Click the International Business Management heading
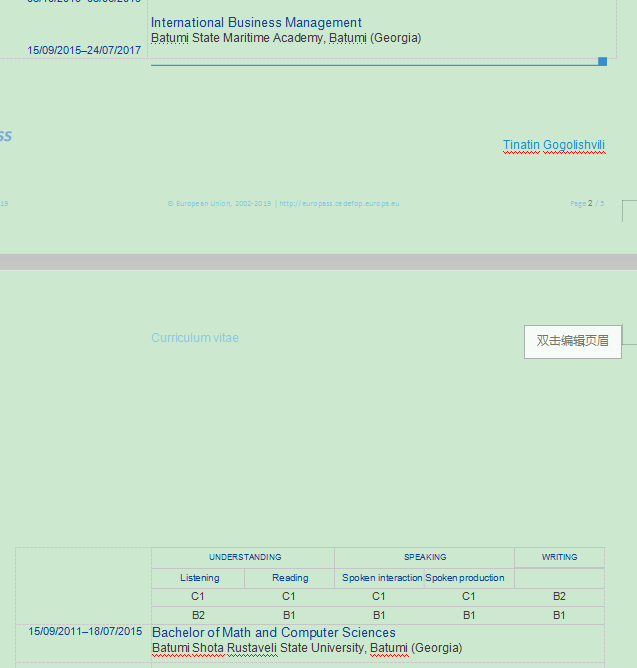The height and width of the screenshot is (668, 637). pyautogui.click(x=256, y=23)
